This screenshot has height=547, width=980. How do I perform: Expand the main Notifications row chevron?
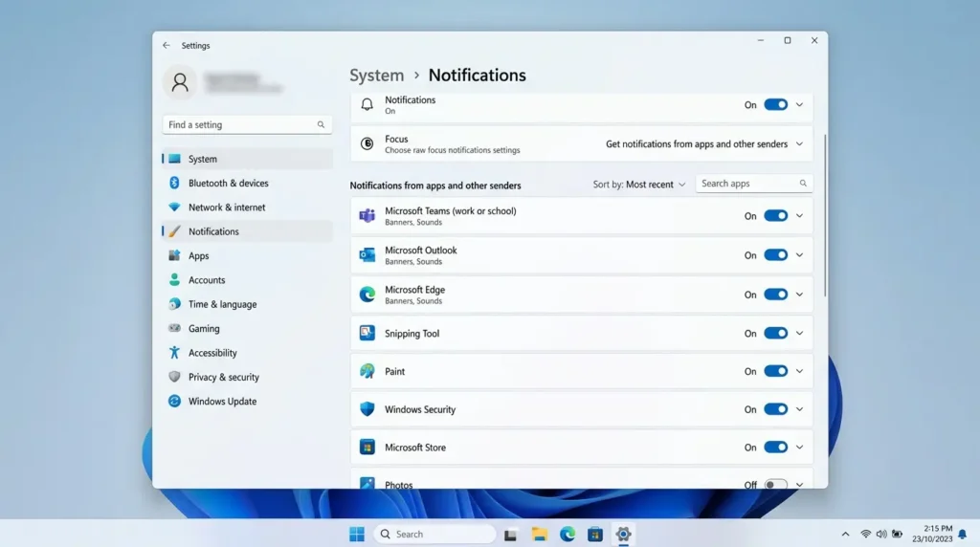(x=799, y=105)
